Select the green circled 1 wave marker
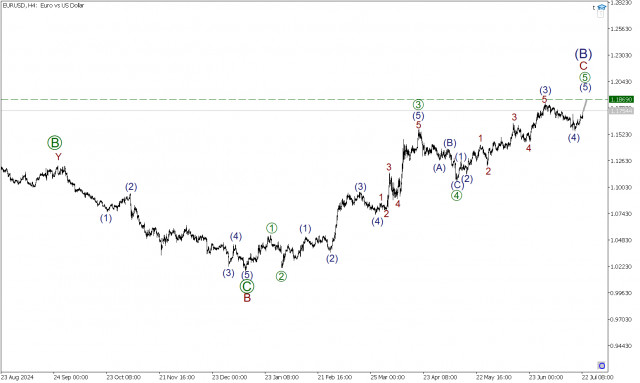The image size is (640, 383). (272, 228)
